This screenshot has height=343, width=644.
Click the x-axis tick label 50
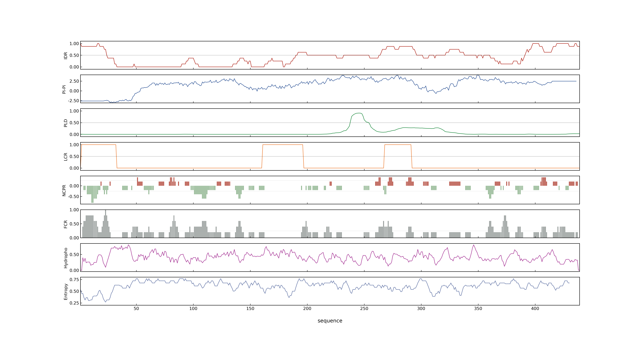coord(136,309)
